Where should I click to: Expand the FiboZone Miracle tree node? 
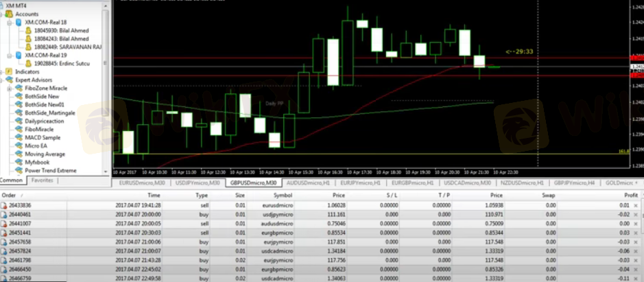(9, 88)
